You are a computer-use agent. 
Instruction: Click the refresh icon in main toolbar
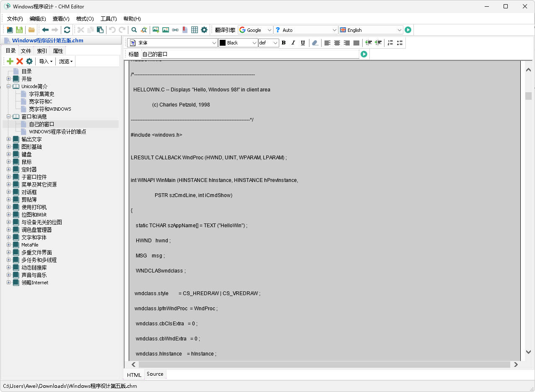[x=67, y=30]
